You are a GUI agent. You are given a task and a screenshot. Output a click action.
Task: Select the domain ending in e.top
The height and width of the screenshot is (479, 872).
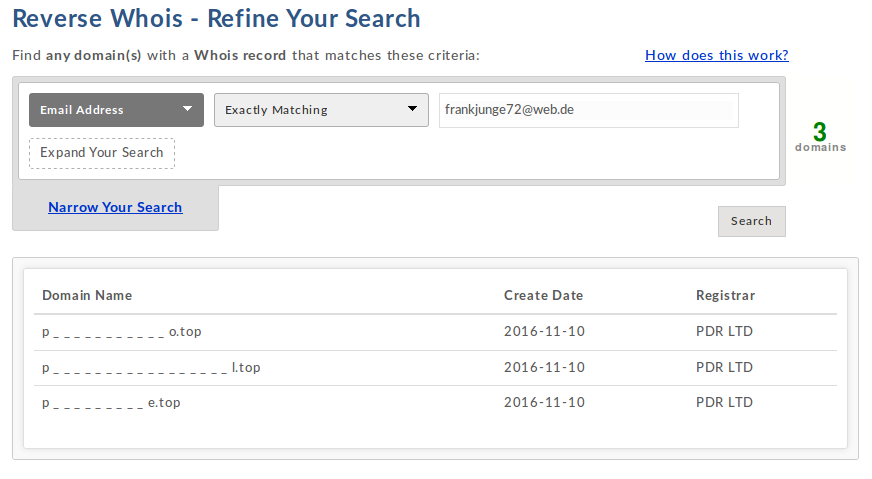pos(111,403)
